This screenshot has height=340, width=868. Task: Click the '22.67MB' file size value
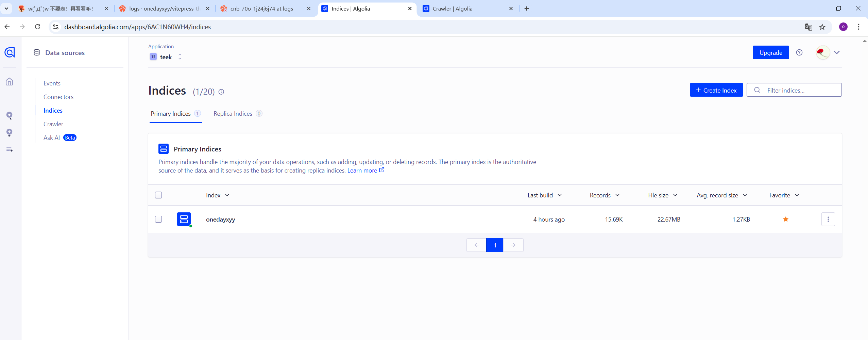[669, 220]
